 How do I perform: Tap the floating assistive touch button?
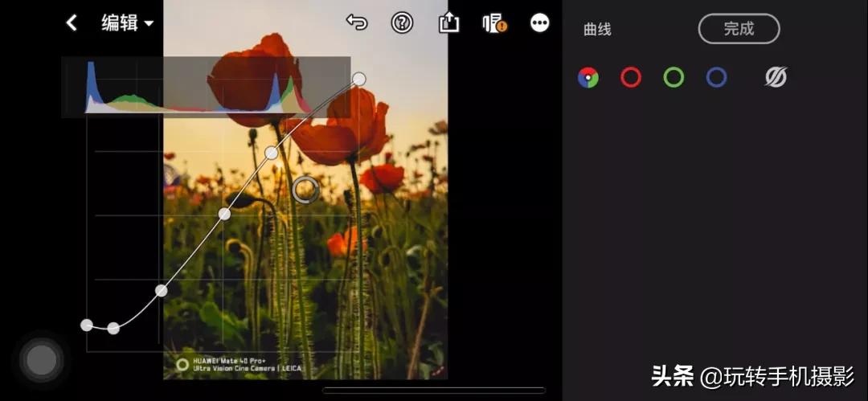coord(42,361)
